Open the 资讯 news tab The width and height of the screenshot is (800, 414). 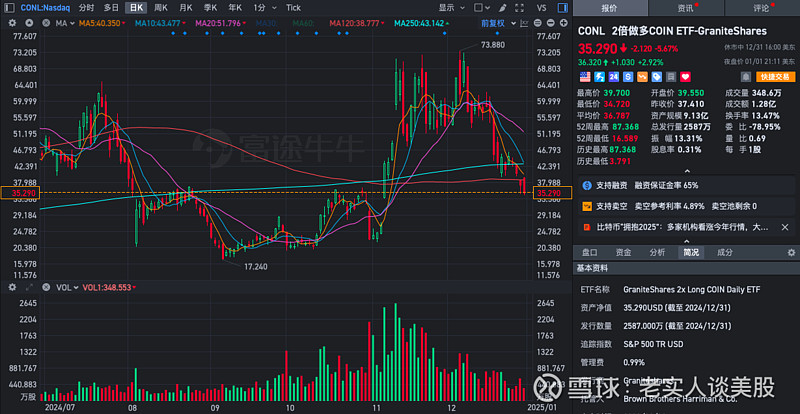(x=685, y=8)
